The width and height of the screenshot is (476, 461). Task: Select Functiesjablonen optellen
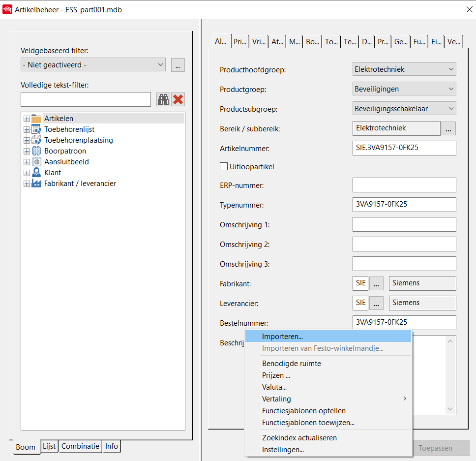(328, 411)
